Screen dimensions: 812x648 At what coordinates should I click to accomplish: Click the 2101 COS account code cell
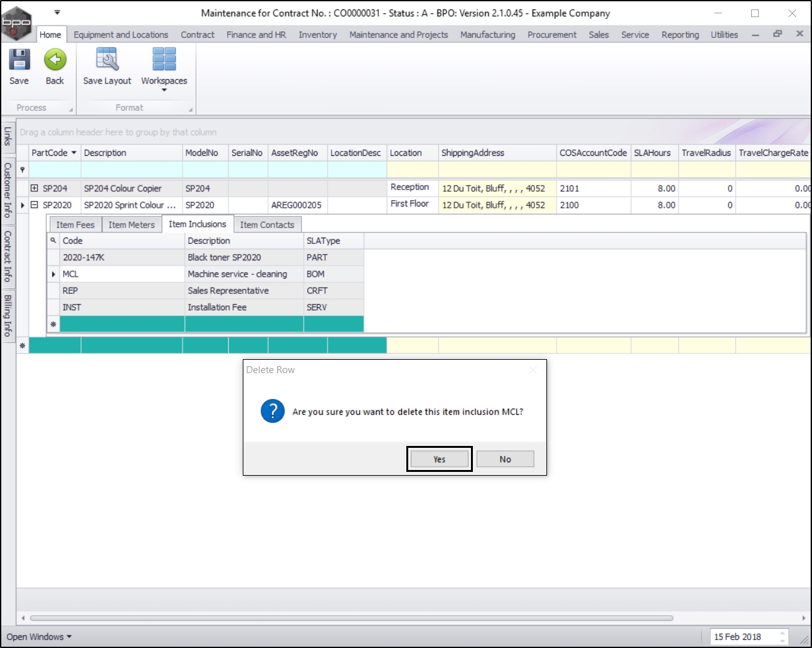coord(594,188)
